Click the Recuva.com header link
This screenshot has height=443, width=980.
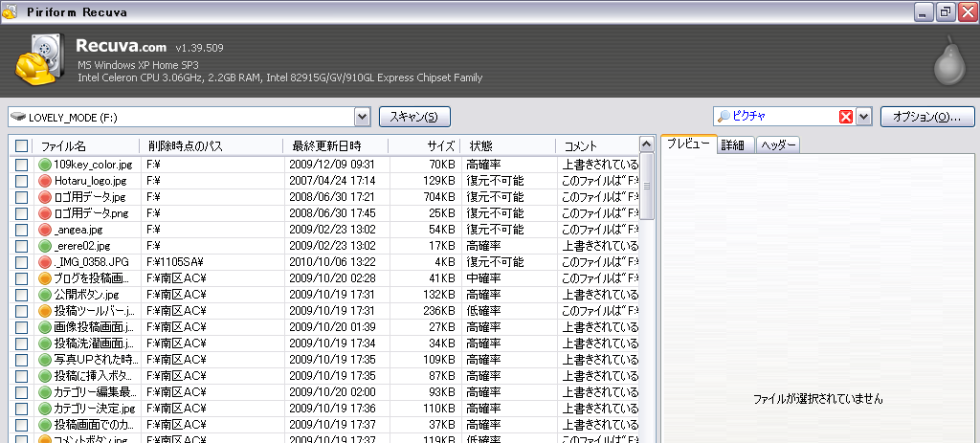click(x=122, y=46)
